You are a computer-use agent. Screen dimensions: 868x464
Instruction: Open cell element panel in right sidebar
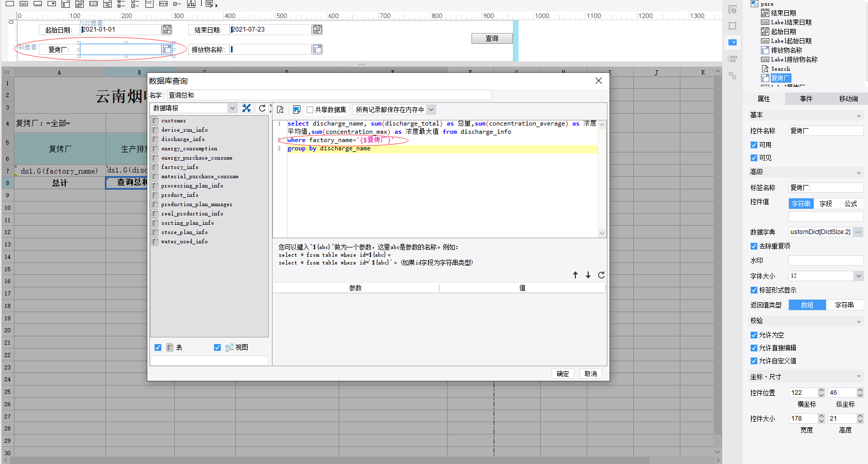(733, 9)
